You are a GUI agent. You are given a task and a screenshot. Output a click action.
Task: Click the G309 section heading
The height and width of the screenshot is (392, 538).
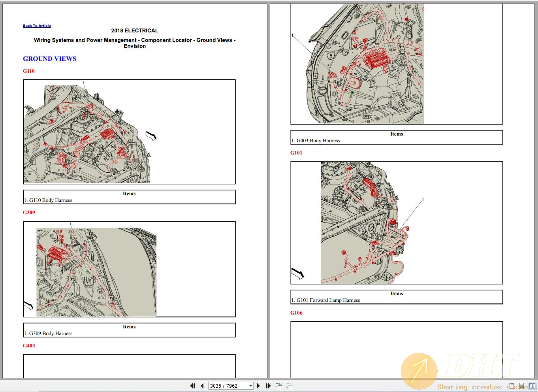[29, 213]
